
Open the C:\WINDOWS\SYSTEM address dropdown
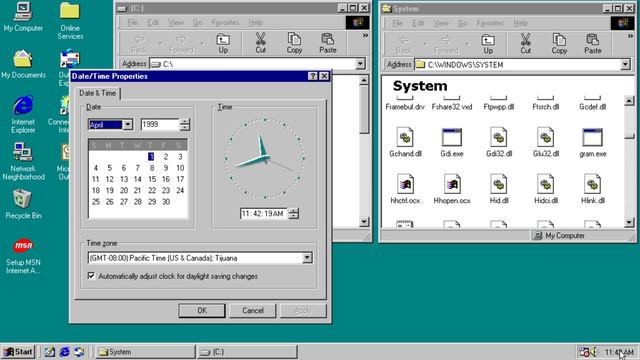pos(625,64)
